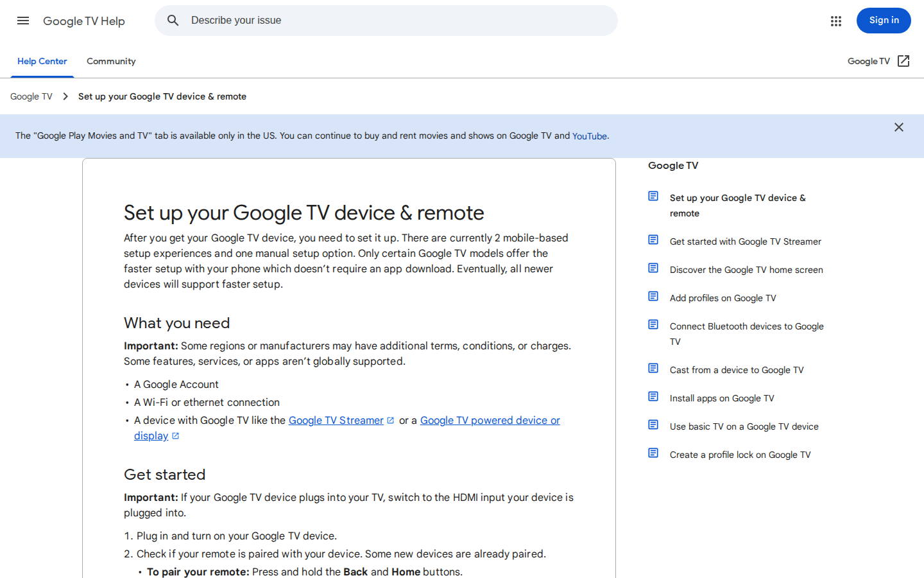Switch to the Help Center tab
Image resolution: width=924 pixels, height=578 pixels.
point(42,62)
